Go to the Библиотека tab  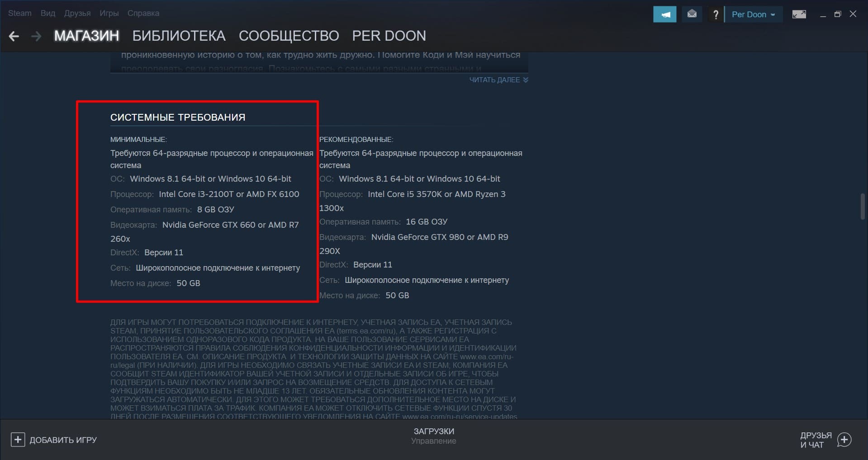pos(179,36)
